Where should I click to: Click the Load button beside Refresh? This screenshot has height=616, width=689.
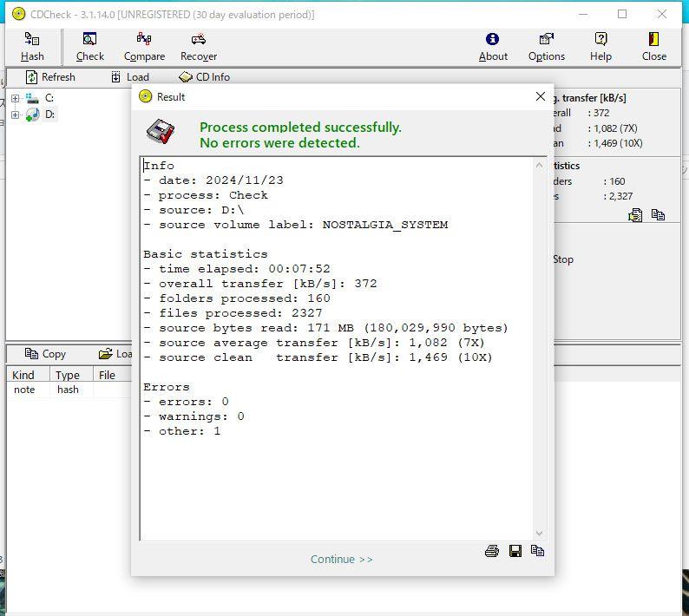(129, 77)
